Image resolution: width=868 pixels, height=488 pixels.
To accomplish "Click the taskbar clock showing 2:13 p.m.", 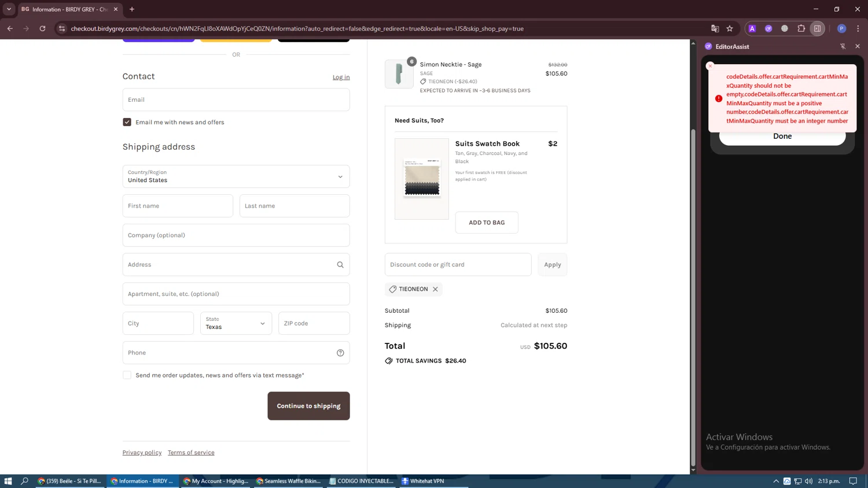I will click(829, 481).
